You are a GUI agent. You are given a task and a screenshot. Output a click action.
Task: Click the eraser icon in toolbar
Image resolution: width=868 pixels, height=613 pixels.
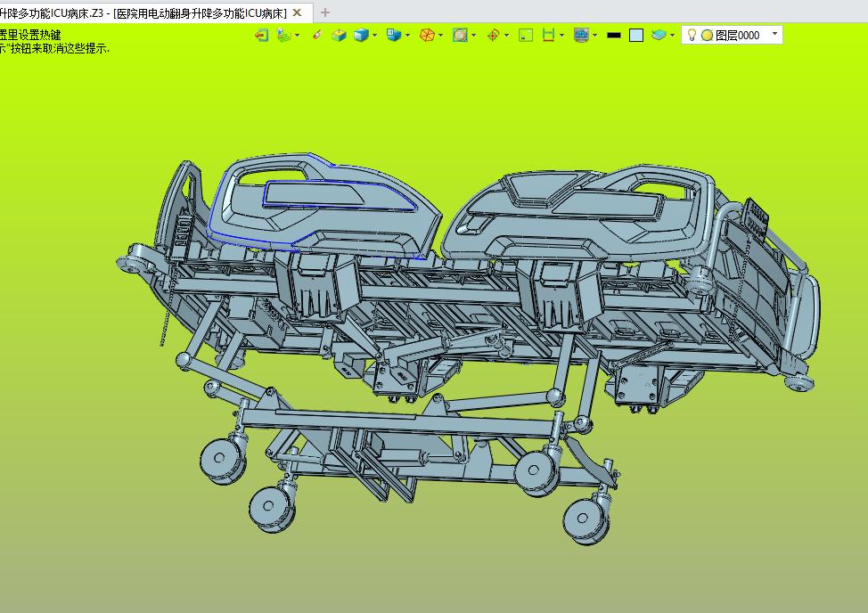coord(317,36)
